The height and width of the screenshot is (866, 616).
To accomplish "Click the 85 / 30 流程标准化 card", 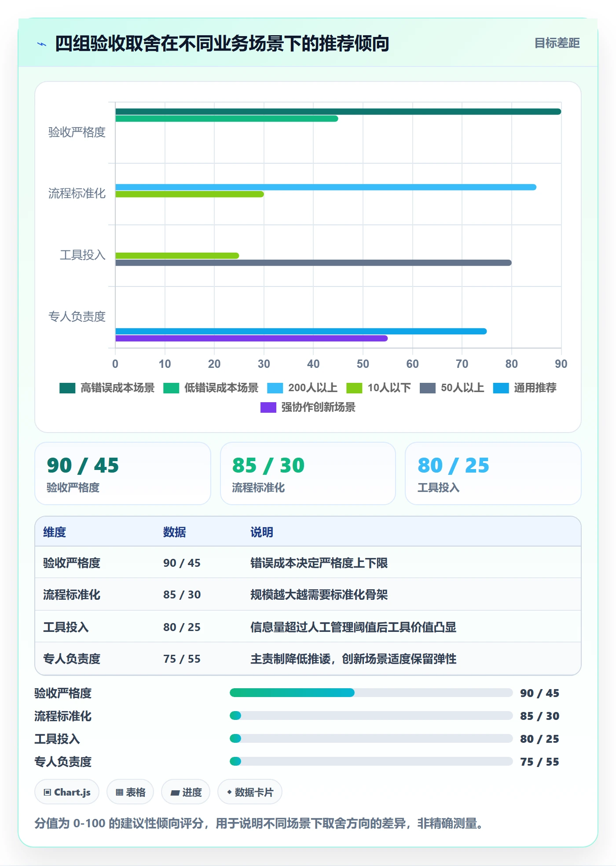I will point(308,473).
